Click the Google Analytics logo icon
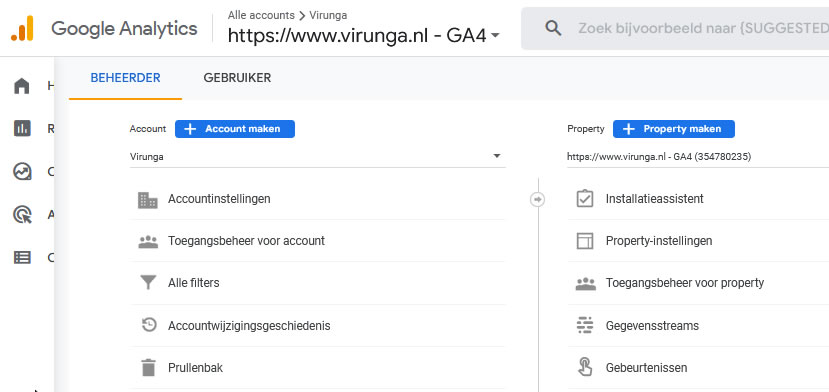 tap(22, 28)
